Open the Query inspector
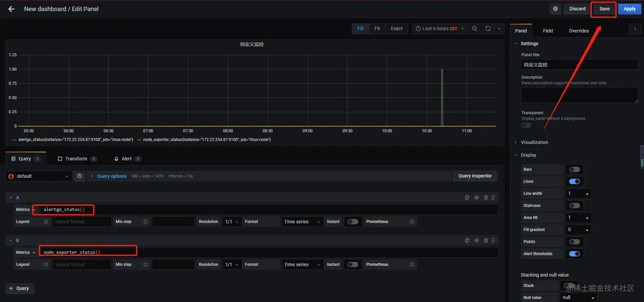Viewport: 644px width, 302px height. 475,176
